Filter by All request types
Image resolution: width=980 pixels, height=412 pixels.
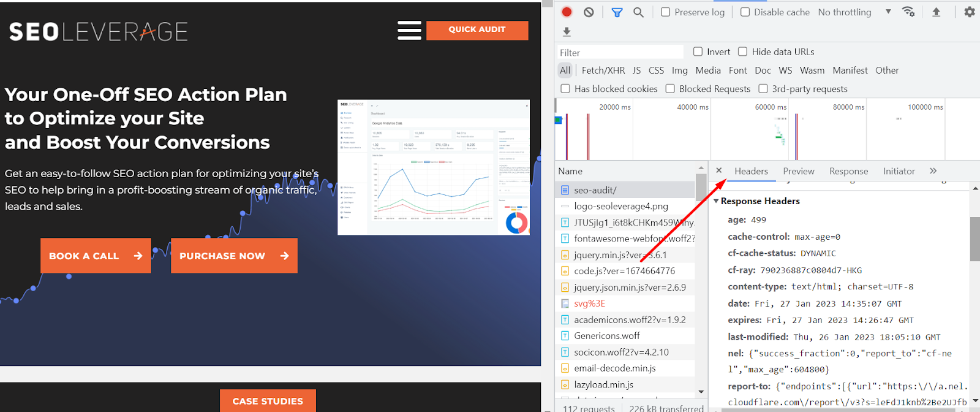pyautogui.click(x=565, y=70)
